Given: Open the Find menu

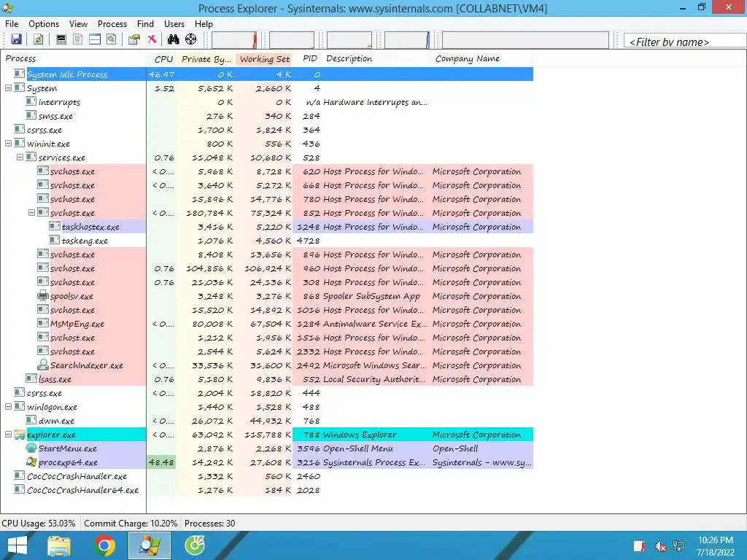Looking at the screenshot, I should pyautogui.click(x=145, y=24).
